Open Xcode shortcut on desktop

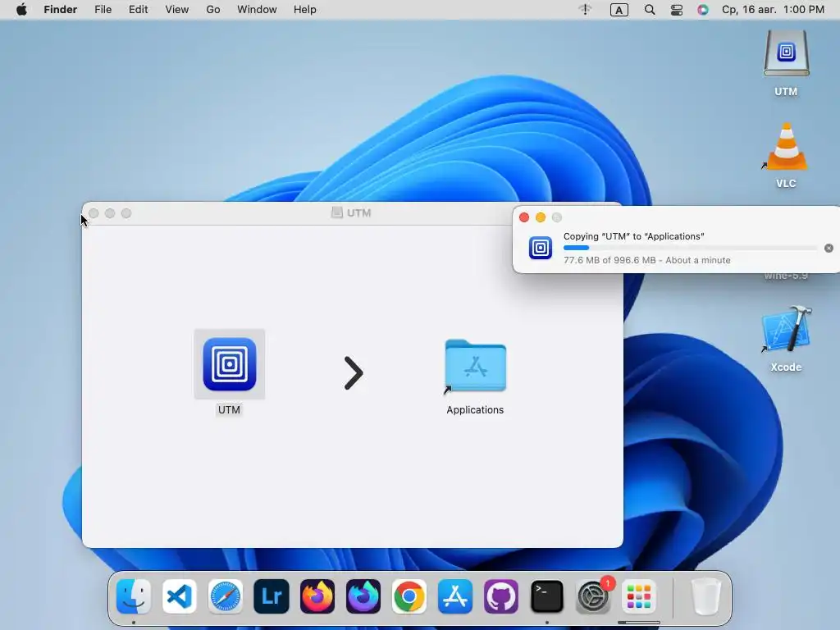click(787, 329)
